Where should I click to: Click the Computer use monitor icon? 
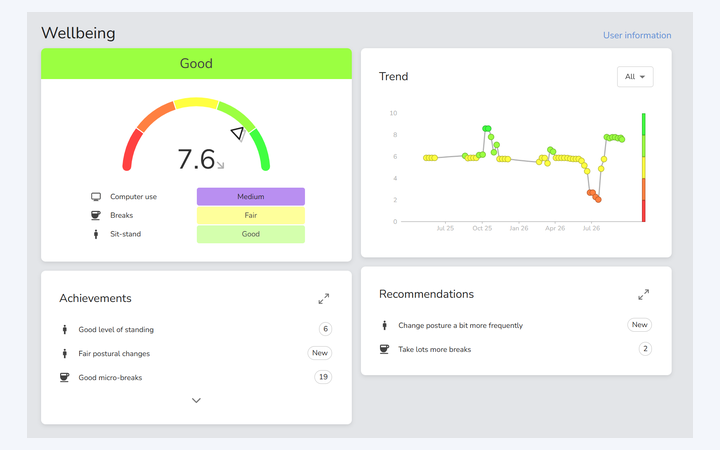[96, 197]
